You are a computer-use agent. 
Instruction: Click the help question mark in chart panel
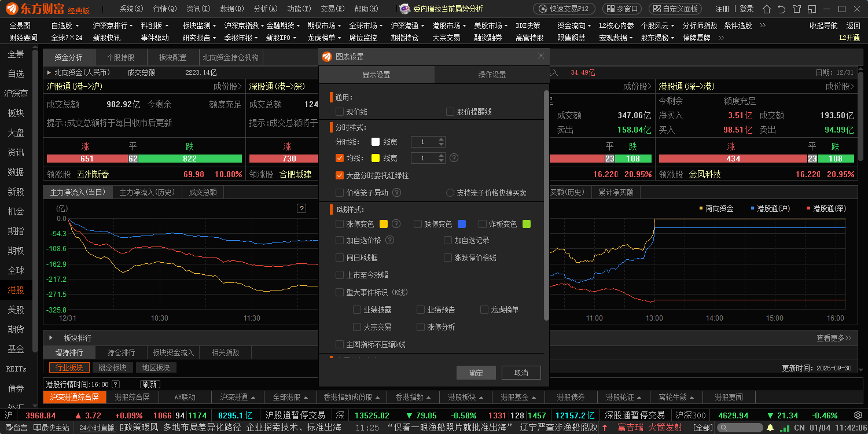(x=301, y=208)
